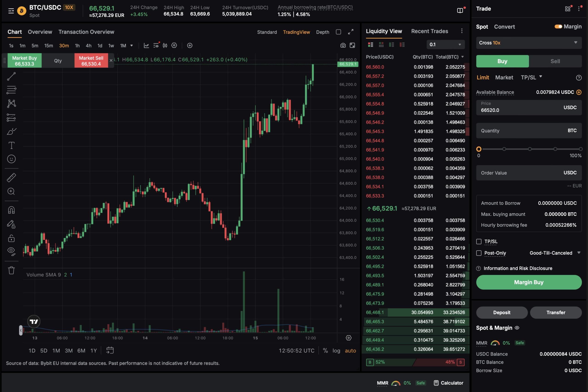
Task: Open the Trade panel three-dot menu
Action: pyautogui.click(x=579, y=9)
